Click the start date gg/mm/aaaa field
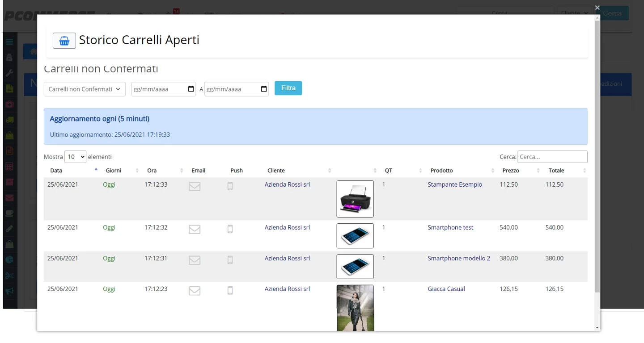The width and height of the screenshot is (644, 343). click(x=164, y=89)
